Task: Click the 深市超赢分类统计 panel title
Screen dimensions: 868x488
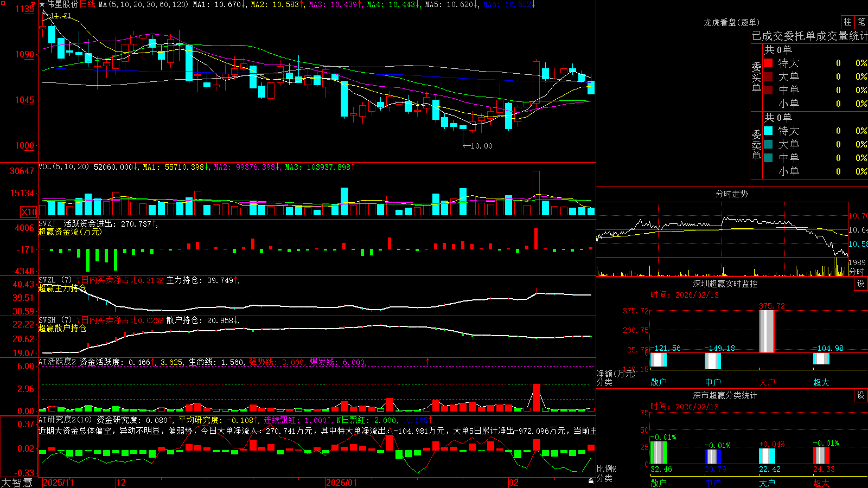Action: tap(725, 395)
